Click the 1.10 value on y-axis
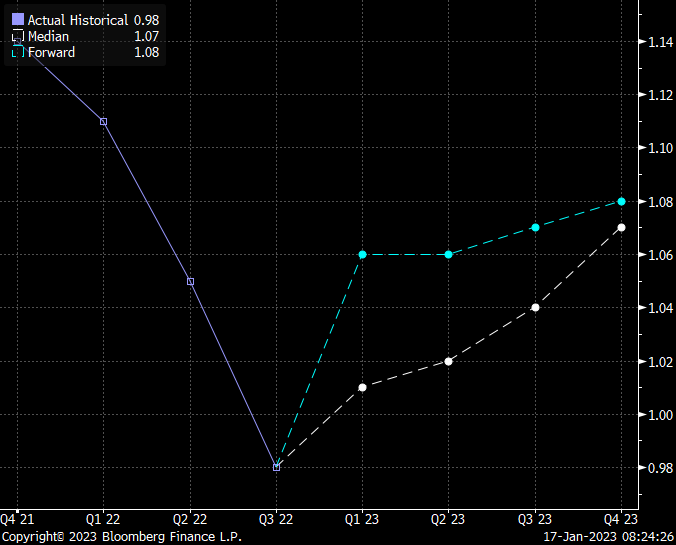This screenshot has height=545, width=676. [655, 148]
